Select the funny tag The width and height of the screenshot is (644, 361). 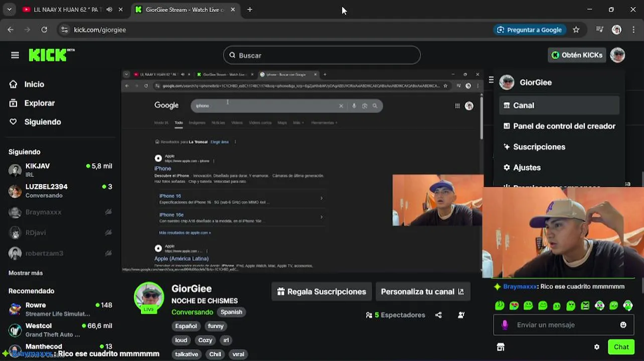click(x=216, y=326)
